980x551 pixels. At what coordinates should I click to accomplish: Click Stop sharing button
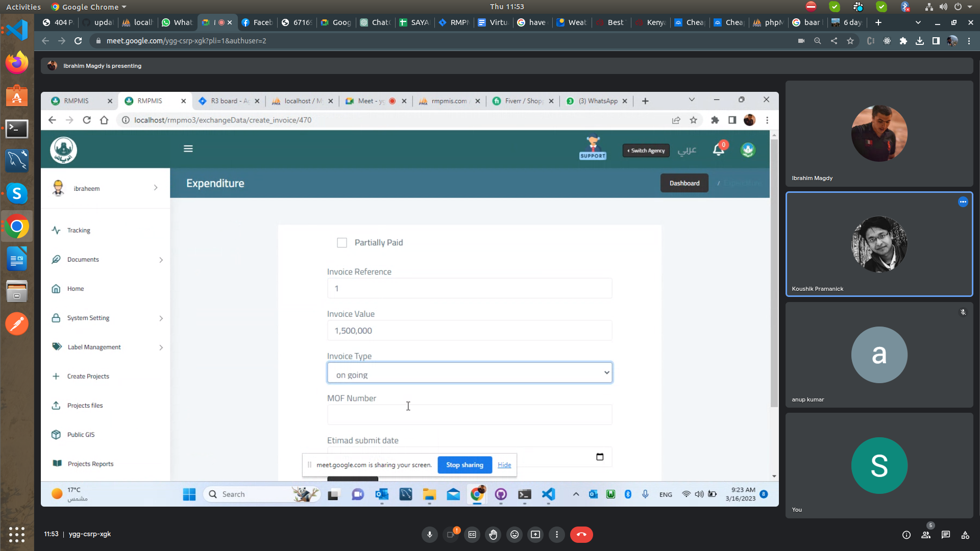pos(464,465)
